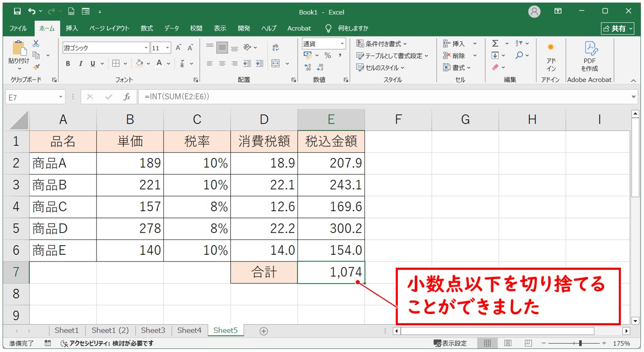Expand テーブルとして書式設定 menu
644x352 pixels.
click(393, 55)
